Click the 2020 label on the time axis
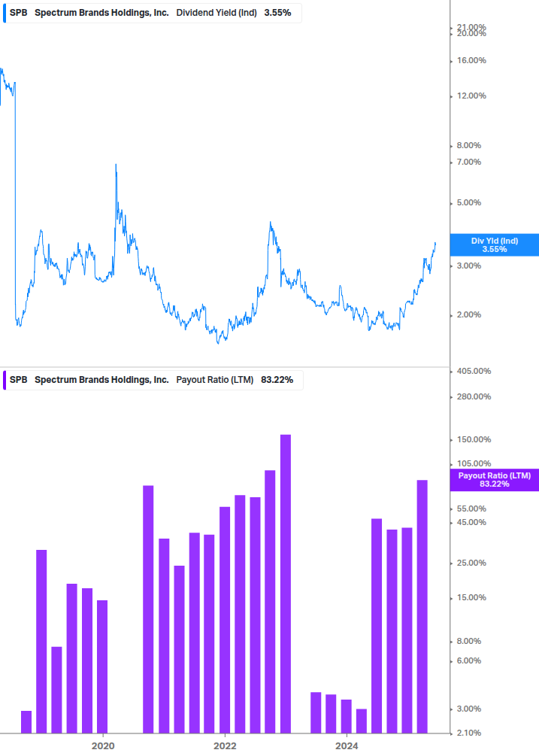 coord(103,746)
